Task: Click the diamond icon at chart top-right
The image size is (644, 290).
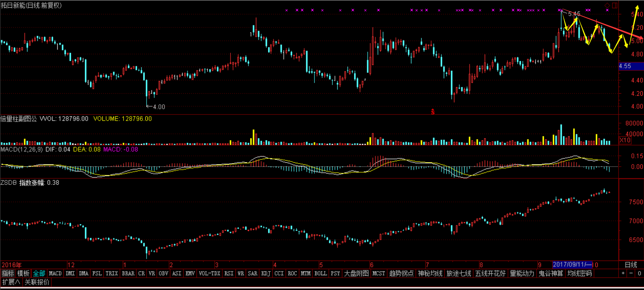Action: (607, 6)
